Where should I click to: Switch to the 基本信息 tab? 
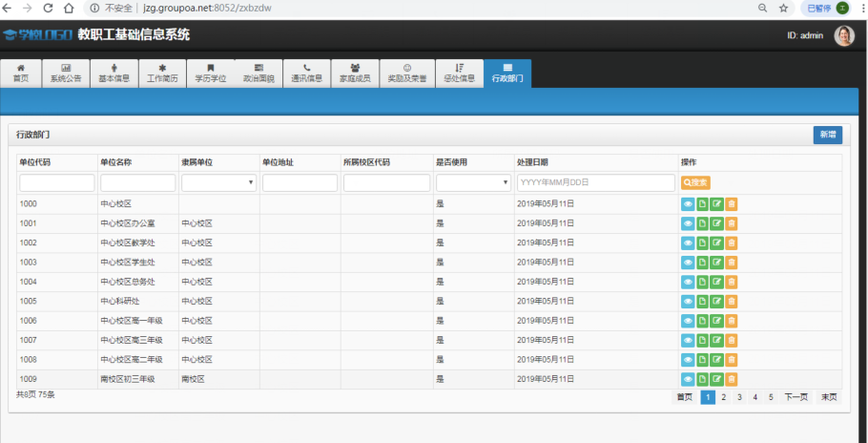[114, 74]
